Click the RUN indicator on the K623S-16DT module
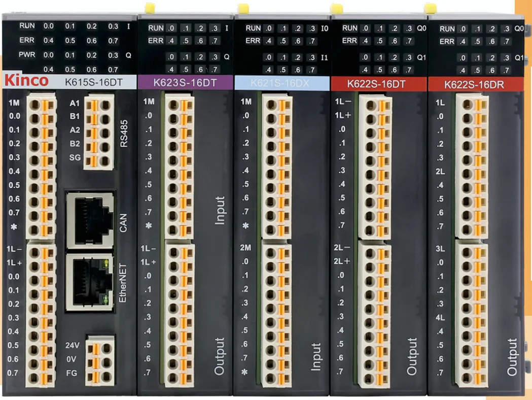The image size is (532, 400). coord(156,28)
